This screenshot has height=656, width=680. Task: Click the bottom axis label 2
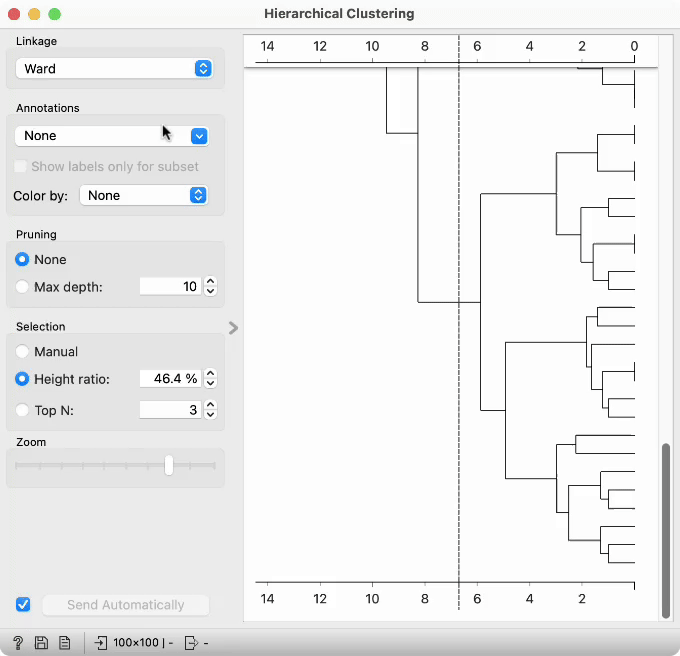582,599
